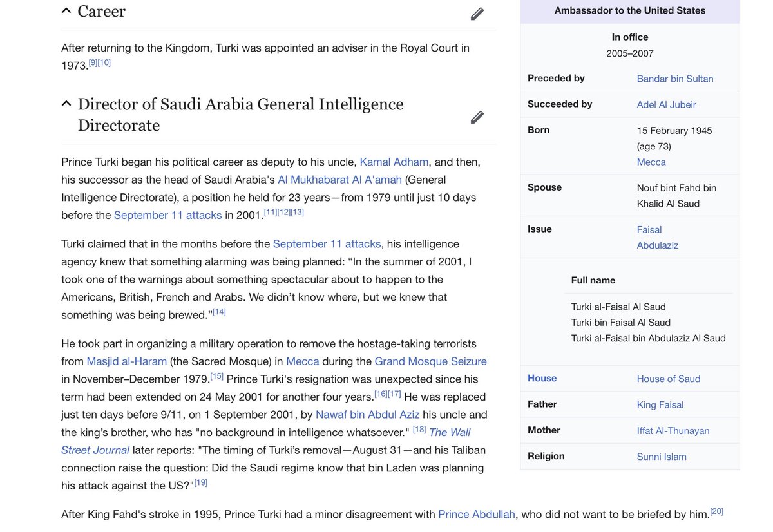Viewport: 773px width, 532px height.
Task: Open Faisal link under Issue
Action: pos(649,229)
